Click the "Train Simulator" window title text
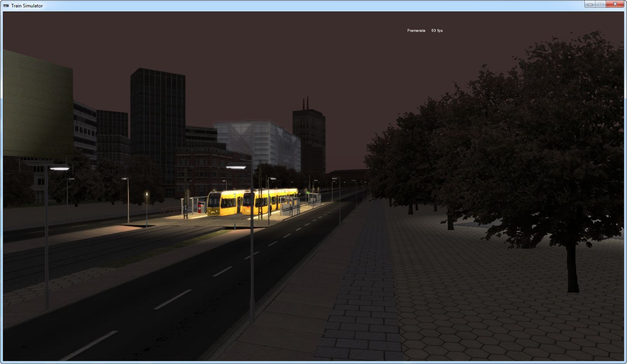Viewport: 627px width, 364px height. point(27,6)
